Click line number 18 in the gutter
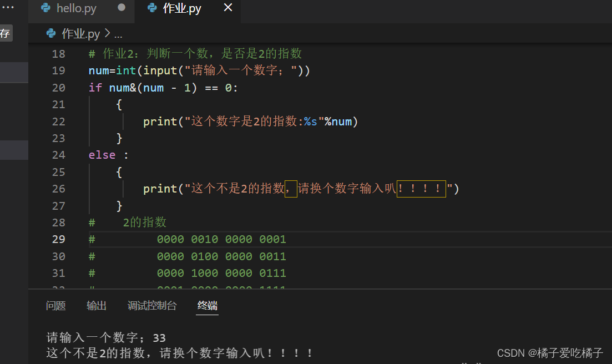 tap(59, 54)
